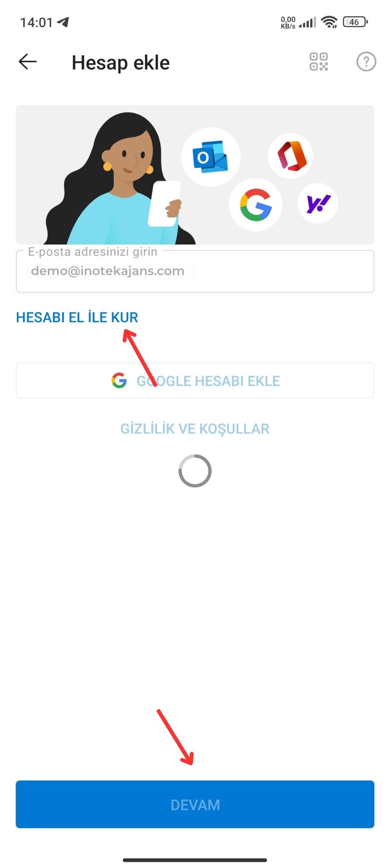Open the QR code scanner icon
The image size is (390, 868).
click(x=318, y=62)
